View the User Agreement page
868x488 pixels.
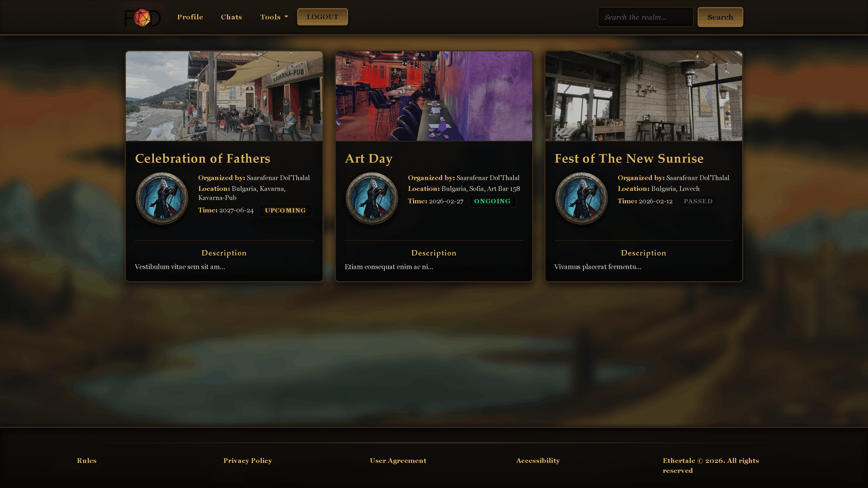(398, 460)
